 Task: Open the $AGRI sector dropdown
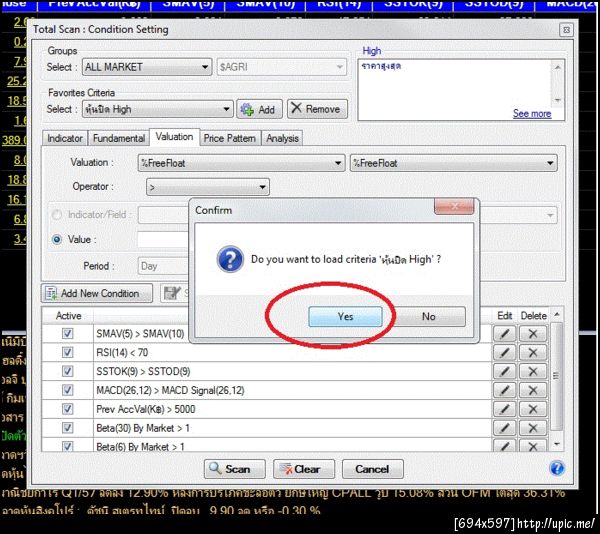click(x=282, y=67)
